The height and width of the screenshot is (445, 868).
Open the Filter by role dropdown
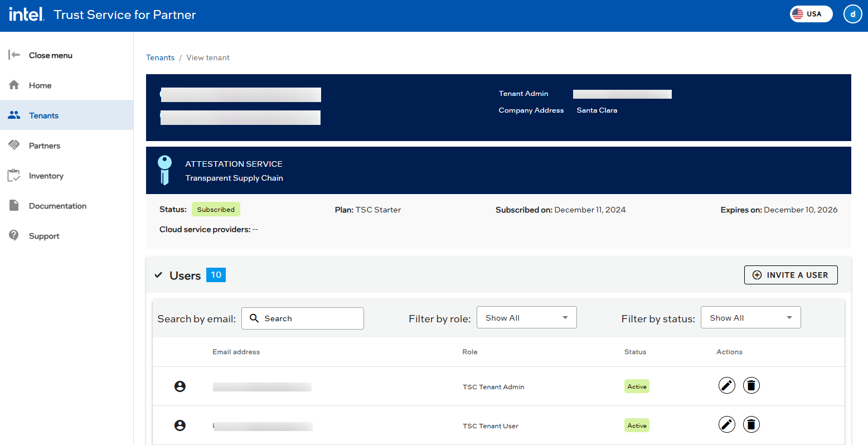coord(526,318)
